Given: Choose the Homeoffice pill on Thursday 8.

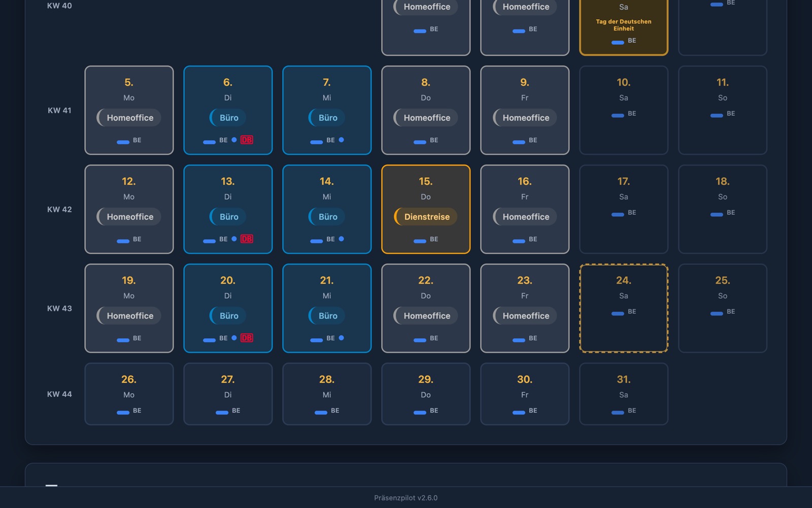Looking at the screenshot, I should [426, 118].
